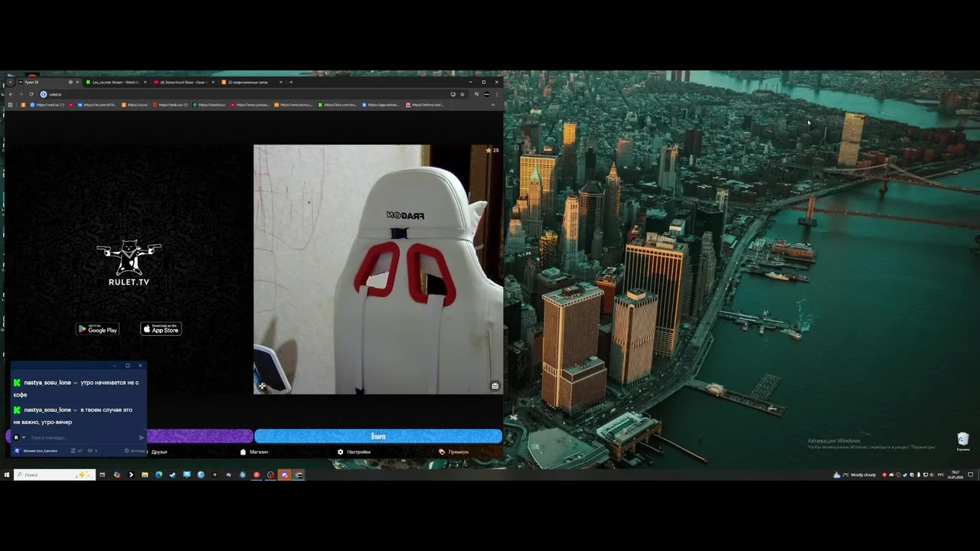Open the Windows Start menu
This screenshot has height=551, width=980.
click(7, 474)
